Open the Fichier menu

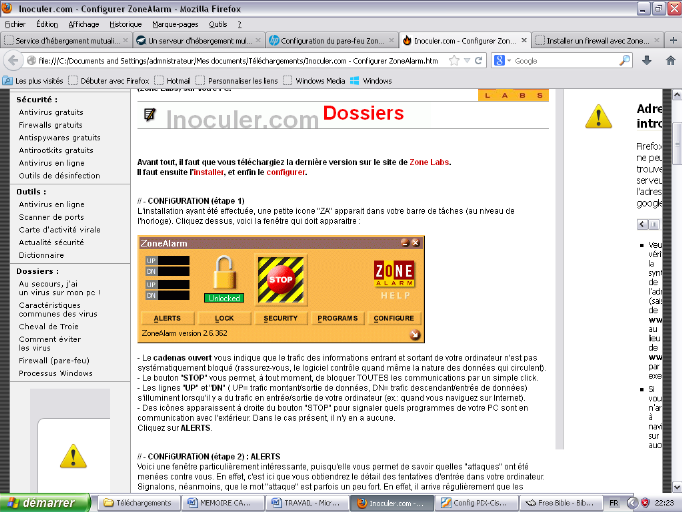[x=15, y=24]
